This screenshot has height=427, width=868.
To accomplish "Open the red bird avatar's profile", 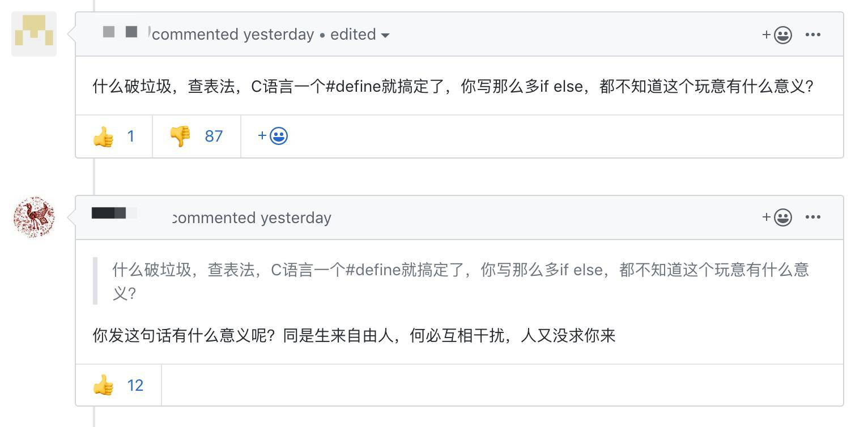I will (34, 217).
